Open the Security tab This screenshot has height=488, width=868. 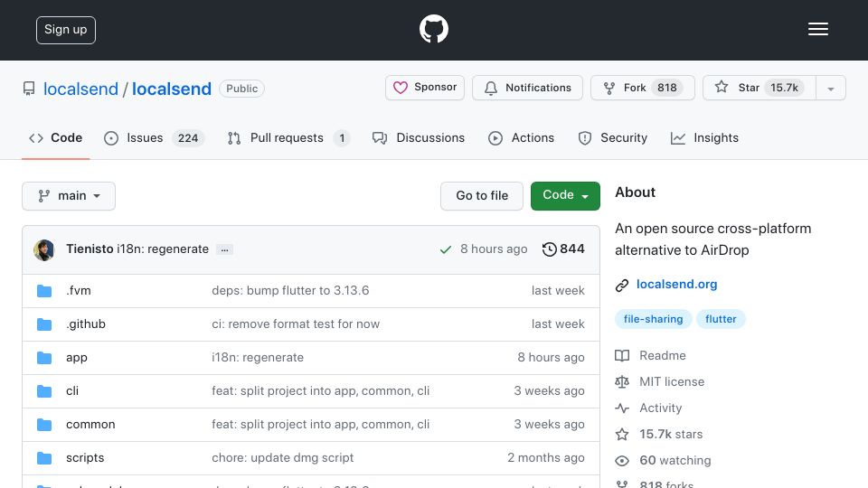[x=612, y=137]
